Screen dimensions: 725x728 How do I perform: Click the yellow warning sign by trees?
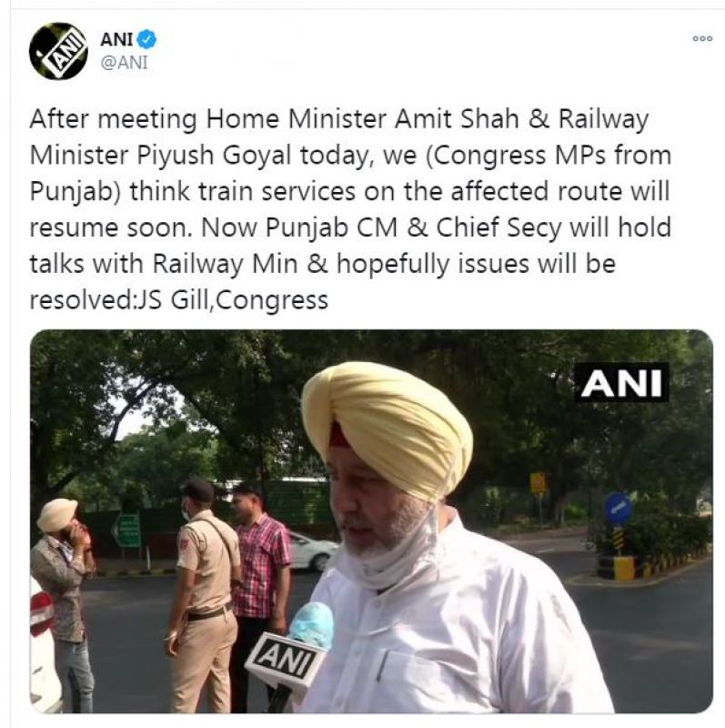tap(538, 483)
